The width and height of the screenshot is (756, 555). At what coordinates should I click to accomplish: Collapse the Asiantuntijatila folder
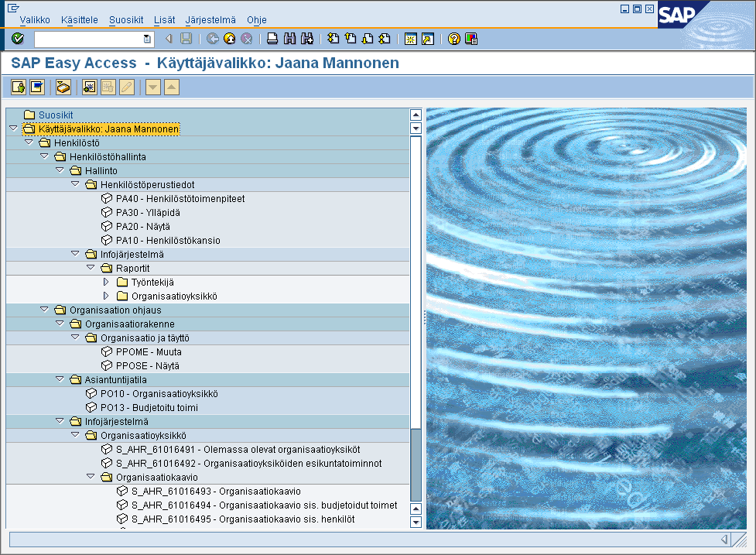(60, 379)
